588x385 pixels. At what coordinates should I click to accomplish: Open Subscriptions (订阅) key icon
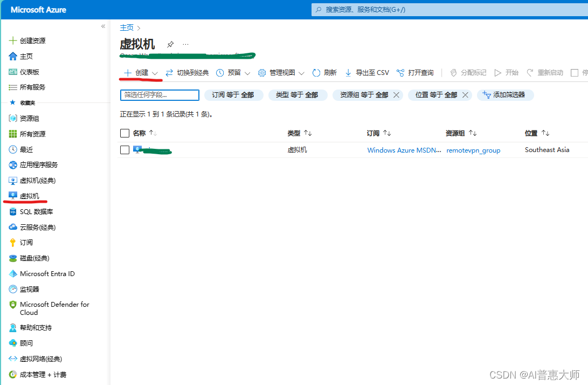[13, 243]
